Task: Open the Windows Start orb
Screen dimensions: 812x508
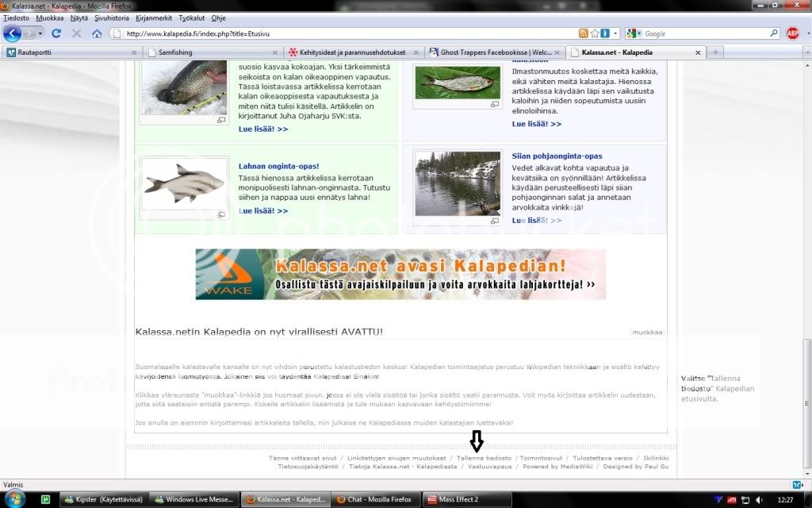Action: pyautogui.click(x=14, y=498)
